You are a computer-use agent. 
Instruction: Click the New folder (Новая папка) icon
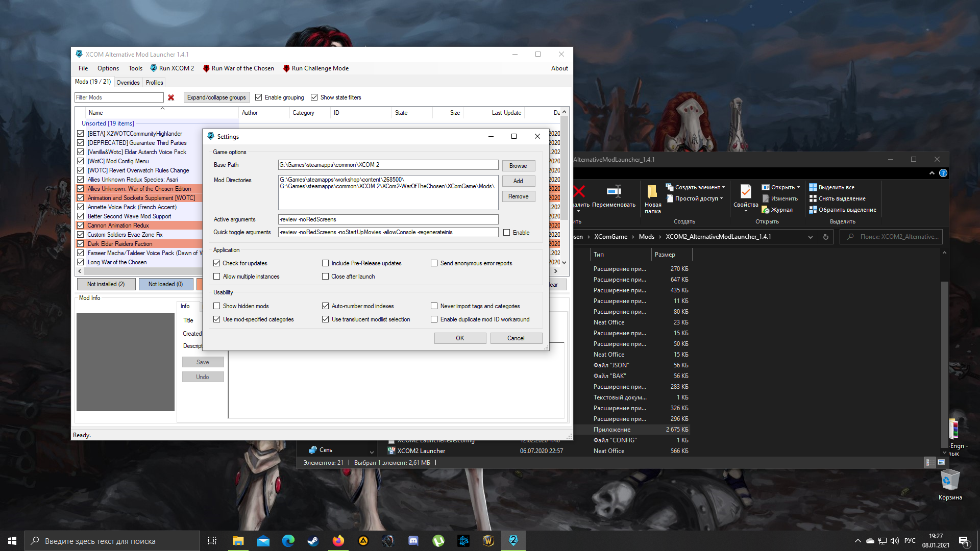coord(652,192)
